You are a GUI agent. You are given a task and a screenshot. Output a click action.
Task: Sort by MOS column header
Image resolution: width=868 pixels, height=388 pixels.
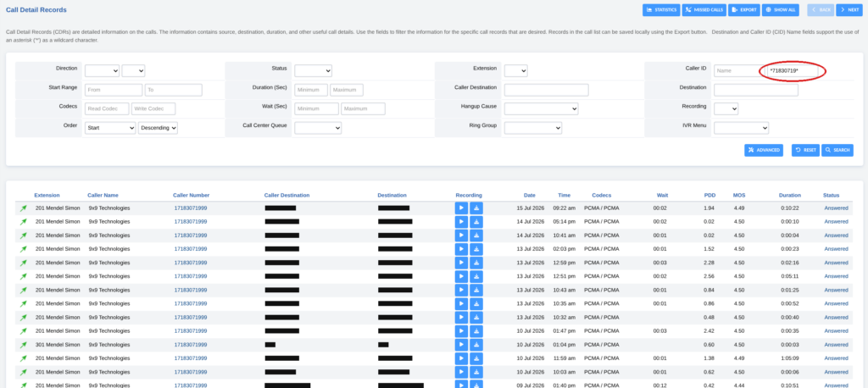[x=739, y=195]
